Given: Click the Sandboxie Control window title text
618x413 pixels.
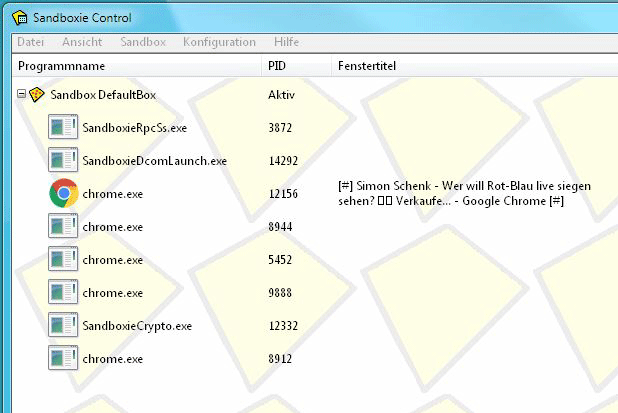Looking at the screenshot, I should tap(82, 18).
